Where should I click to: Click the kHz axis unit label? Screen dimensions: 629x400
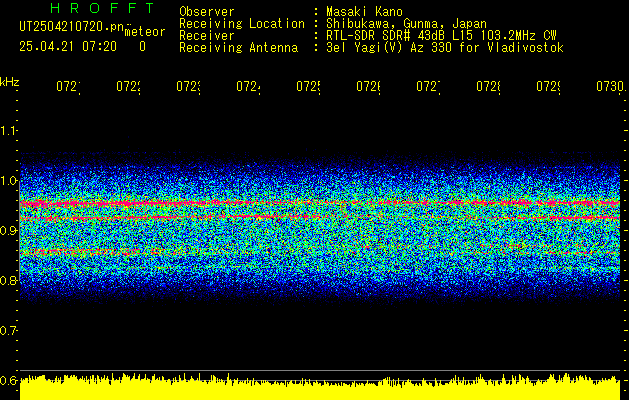coord(9,83)
